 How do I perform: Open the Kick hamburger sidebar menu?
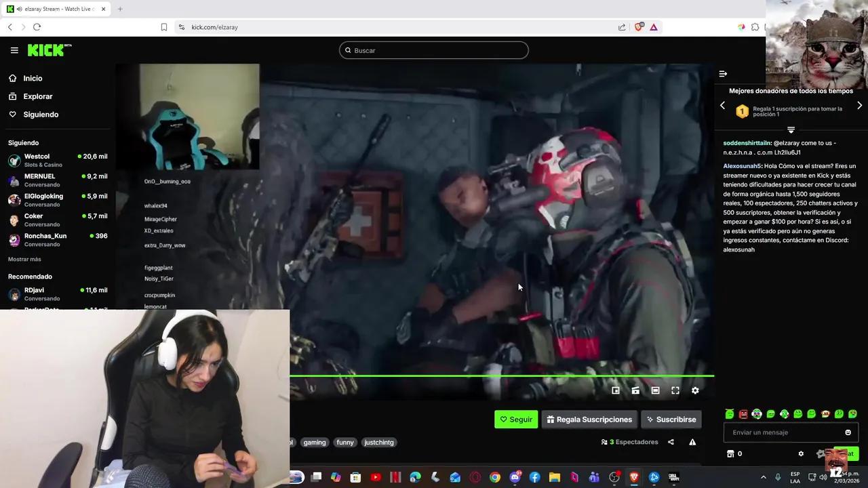coord(14,50)
